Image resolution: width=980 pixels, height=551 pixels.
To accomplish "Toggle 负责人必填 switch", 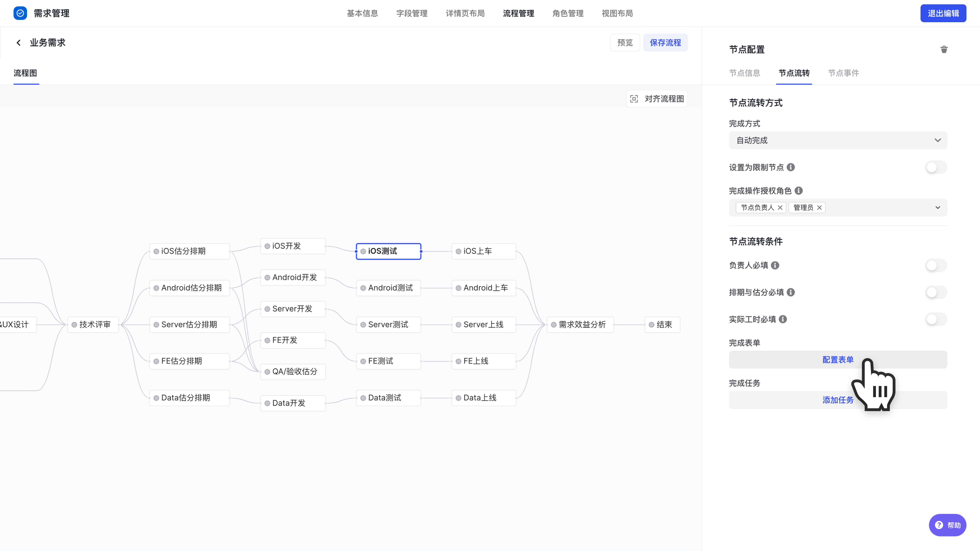I will pyautogui.click(x=936, y=265).
